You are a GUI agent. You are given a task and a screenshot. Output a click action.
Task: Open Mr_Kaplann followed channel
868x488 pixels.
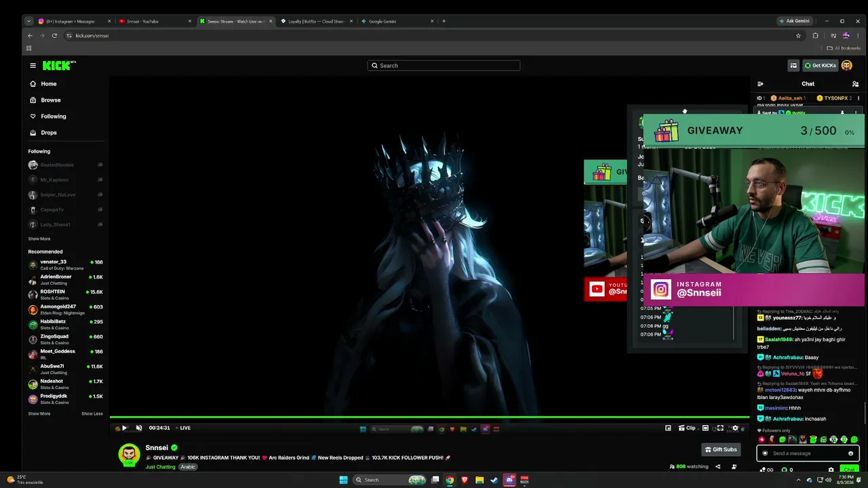pyautogui.click(x=65, y=180)
